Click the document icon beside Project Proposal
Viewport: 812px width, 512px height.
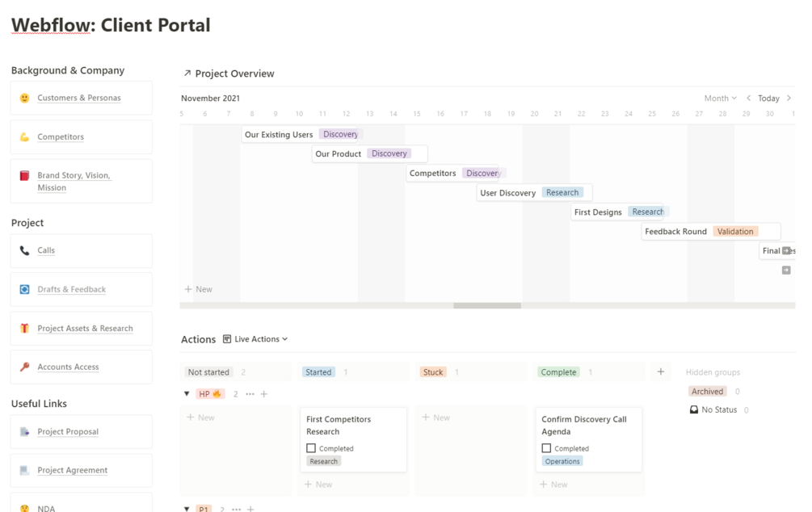coord(24,432)
